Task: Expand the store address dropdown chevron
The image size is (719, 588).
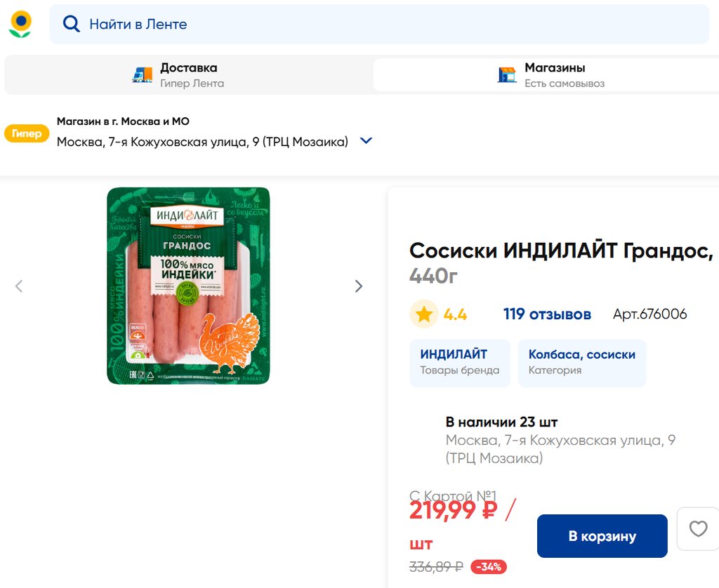Action: pos(366,141)
